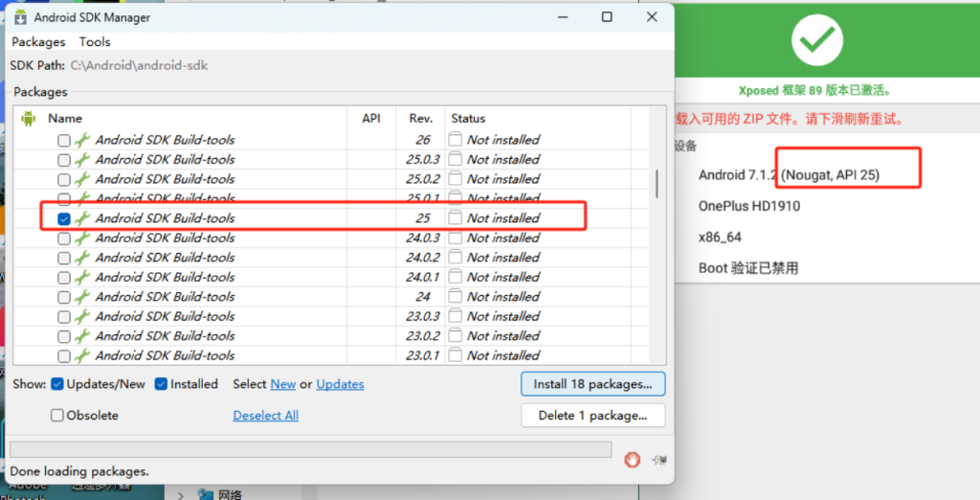Click 'Done loading packages.' status text

click(x=79, y=471)
